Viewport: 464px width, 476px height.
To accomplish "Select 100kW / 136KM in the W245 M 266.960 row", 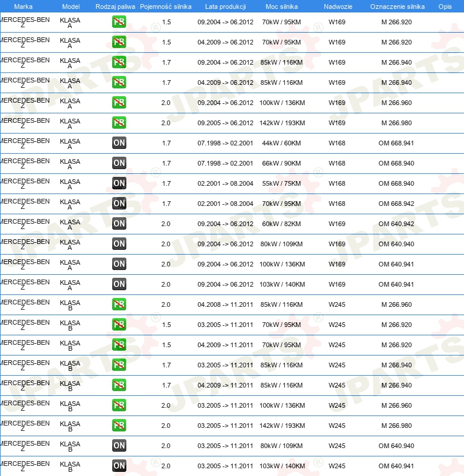I will pos(282,405).
